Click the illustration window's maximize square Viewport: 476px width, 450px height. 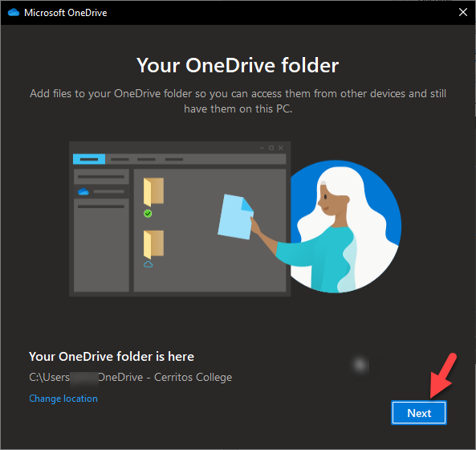(271, 148)
